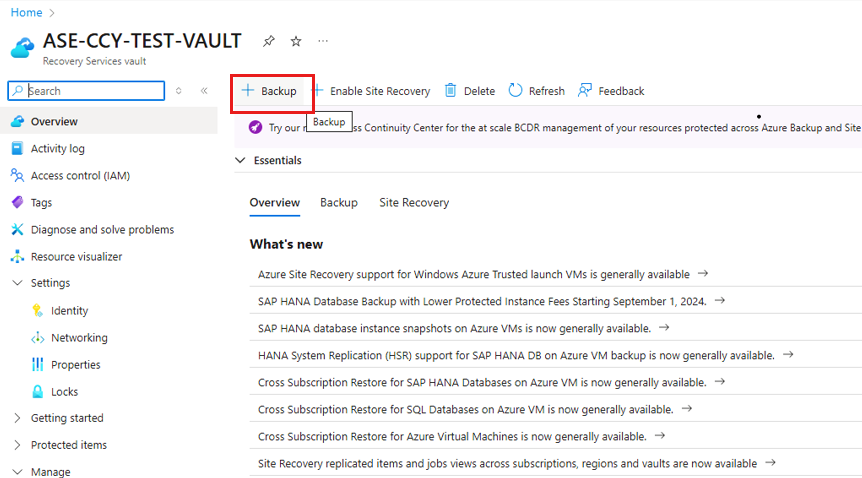
Task: Click the Enable Site Recovery button
Action: pos(372,91)
